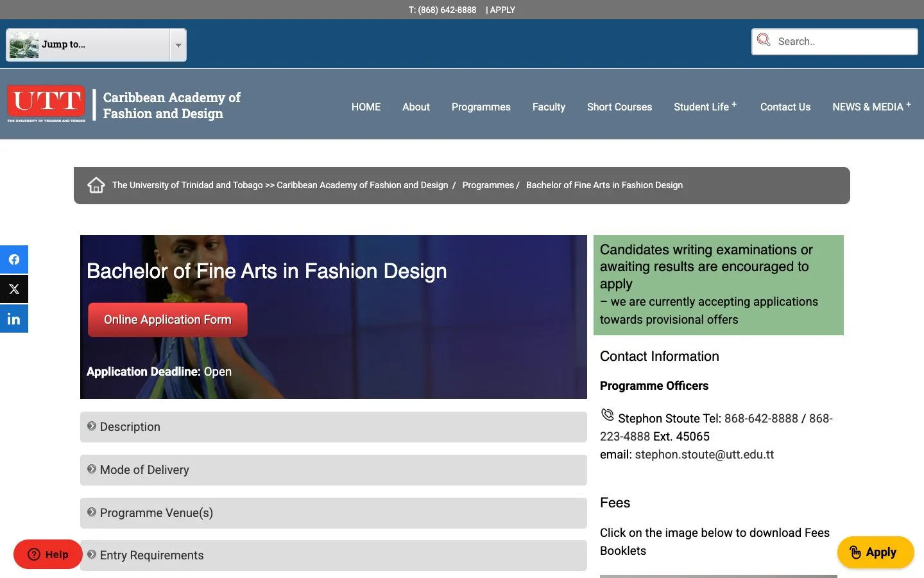Expand the Entry Requirements section

pos(334,556)
